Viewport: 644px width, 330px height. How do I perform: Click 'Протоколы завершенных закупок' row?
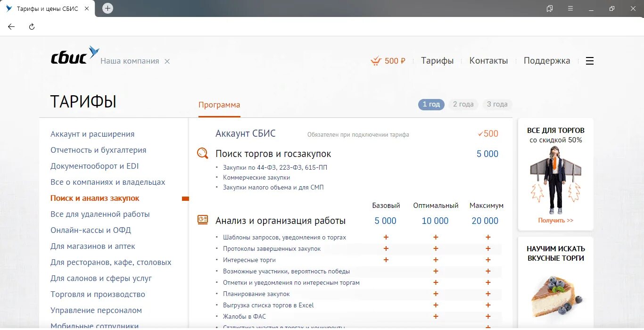tap(272, 248)
